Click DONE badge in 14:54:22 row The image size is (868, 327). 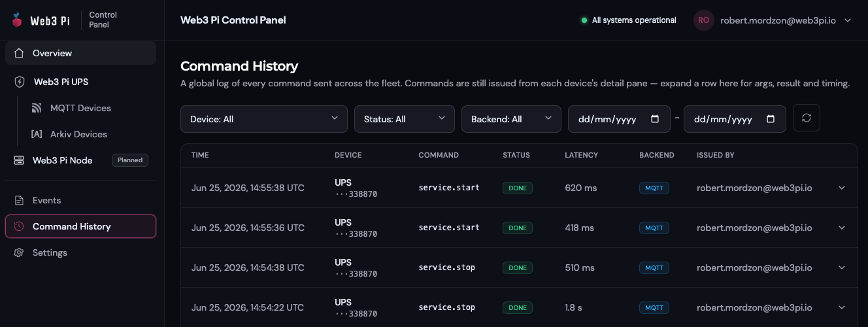(x=518, y=308)
